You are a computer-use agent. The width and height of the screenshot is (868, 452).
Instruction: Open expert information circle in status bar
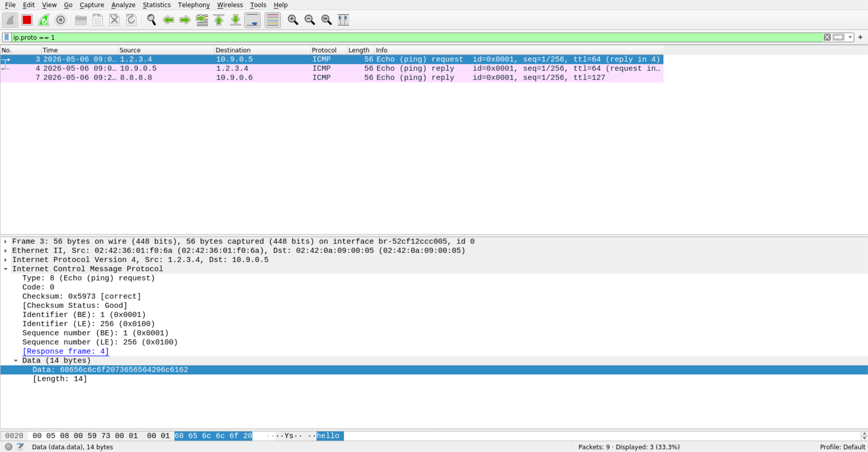9,447
